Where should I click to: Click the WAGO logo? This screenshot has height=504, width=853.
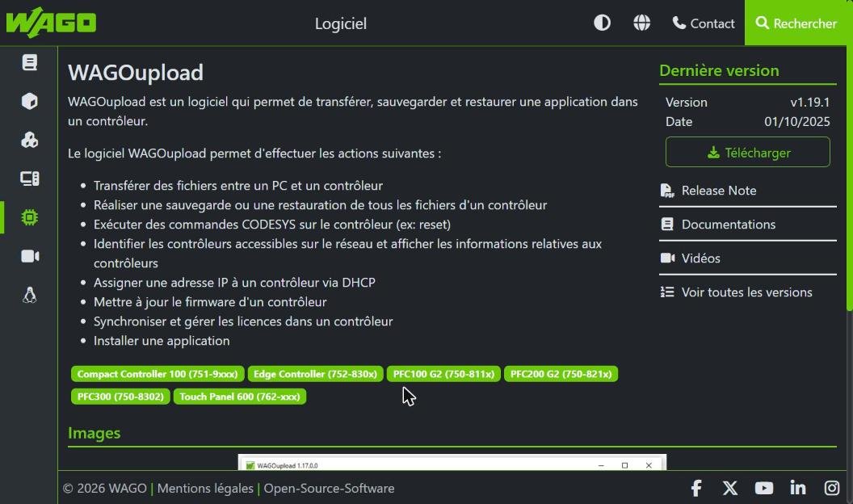click(x=51, y=23)
